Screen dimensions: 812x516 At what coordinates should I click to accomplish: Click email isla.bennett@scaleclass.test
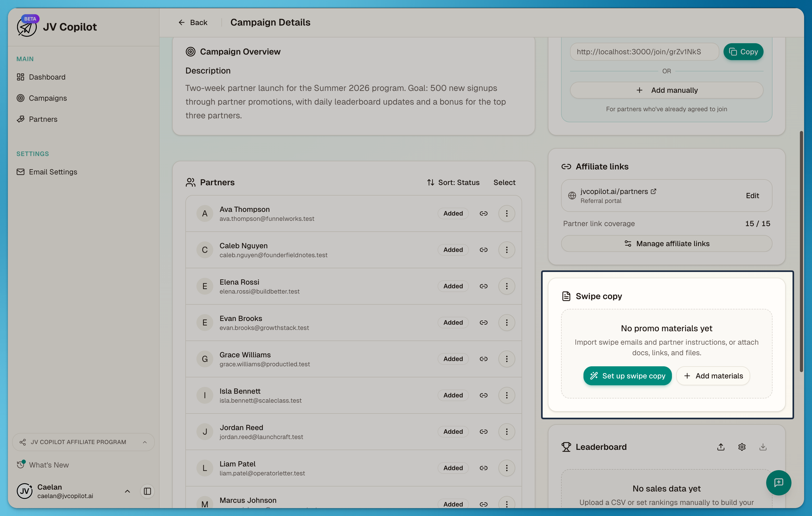260,401
